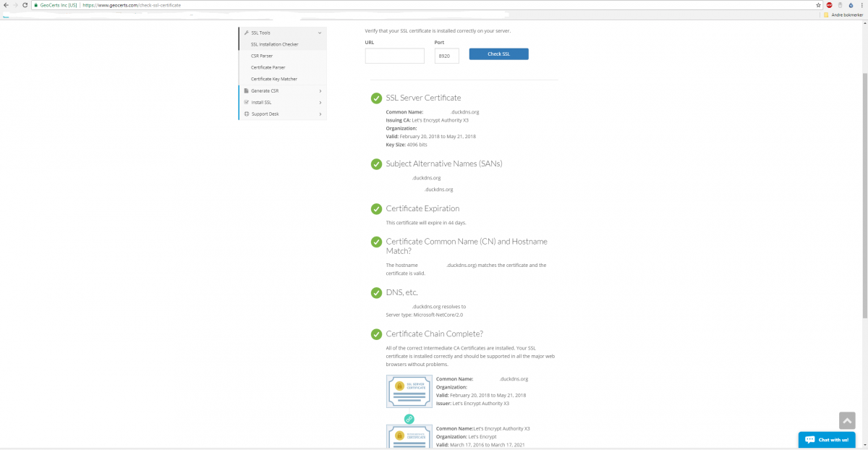Viewport: 868px width, 450px height.
Task: Collapse the SSL Tools menu chevron
Action: click(320, 33)
